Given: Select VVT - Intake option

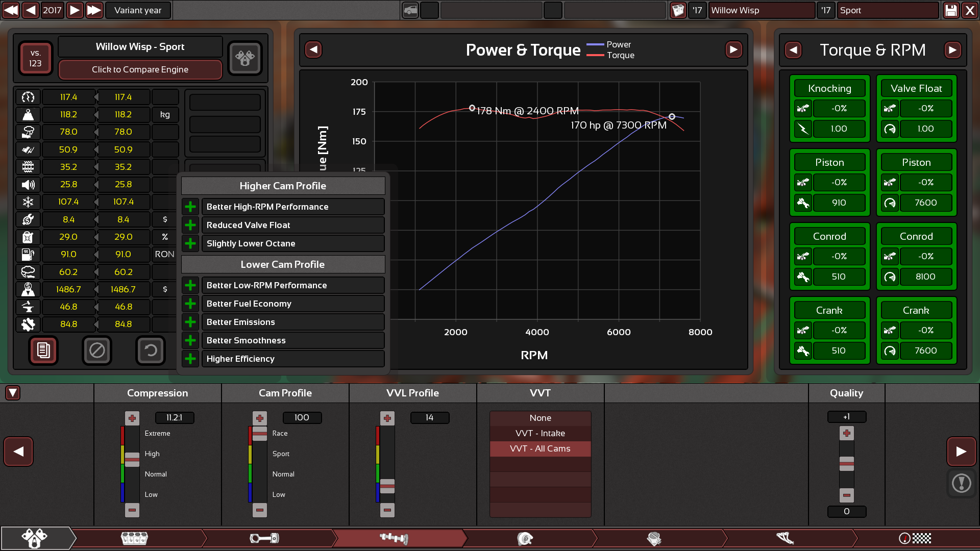Looking at the screenshot, I should [x=540, y=433].
